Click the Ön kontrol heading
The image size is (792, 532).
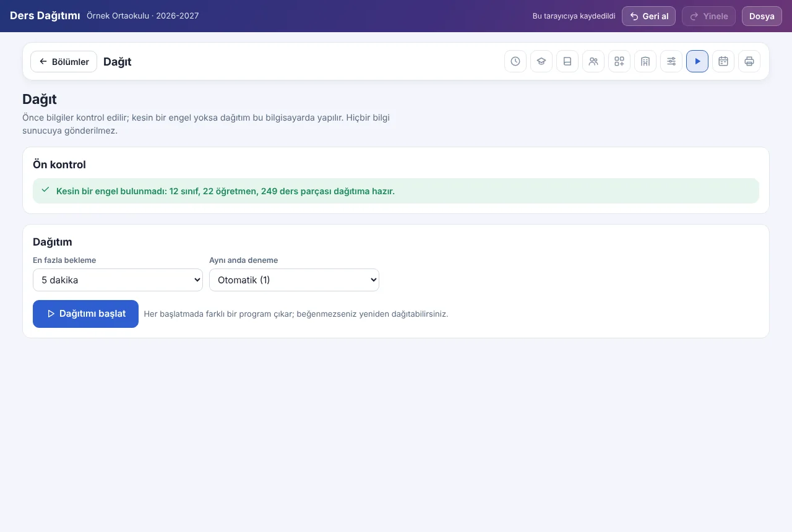coord(59,165)
